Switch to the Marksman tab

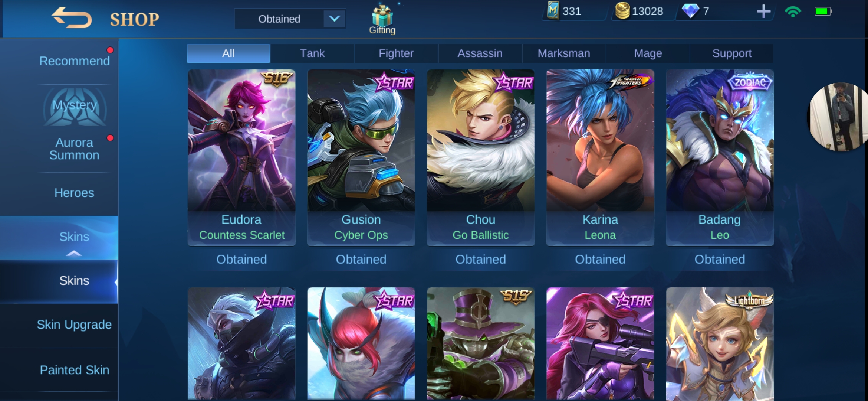(564, 53)
